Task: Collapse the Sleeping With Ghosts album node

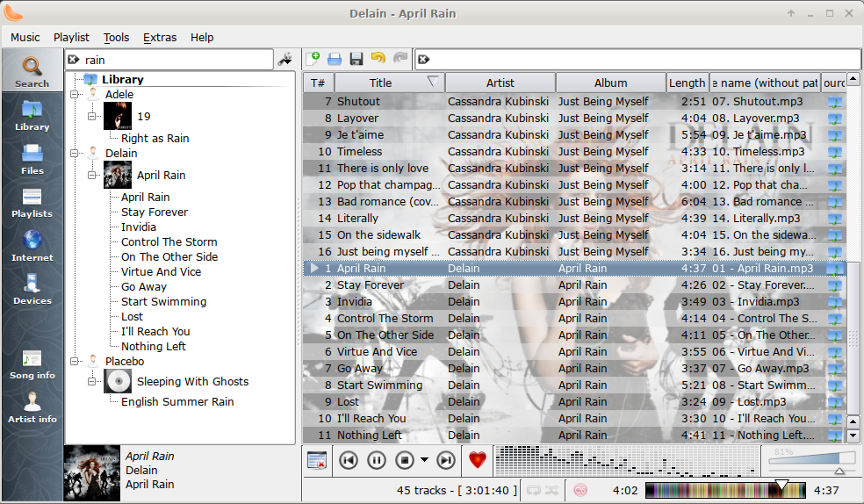Action: (91, 381)
